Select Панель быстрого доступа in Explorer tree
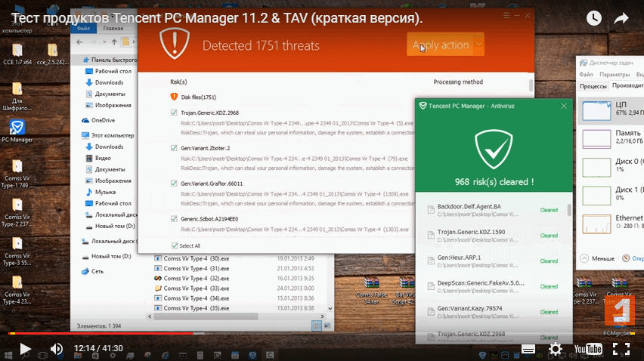 click(x=110, y=60)
